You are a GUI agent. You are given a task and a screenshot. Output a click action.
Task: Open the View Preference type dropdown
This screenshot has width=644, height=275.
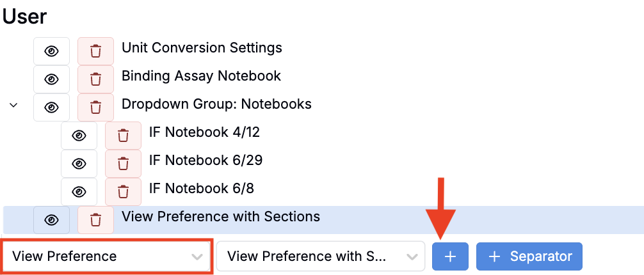(x=106, y=257)
